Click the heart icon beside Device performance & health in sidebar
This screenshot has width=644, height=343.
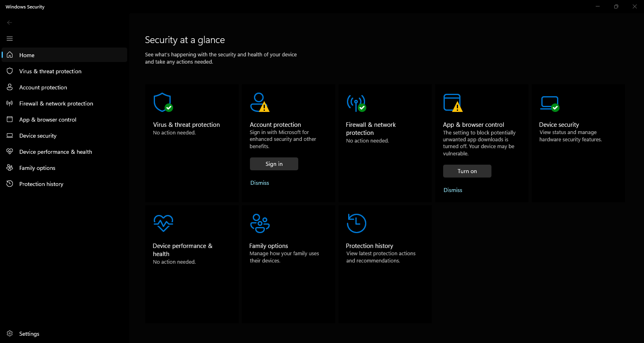click(x=10, y=151)
